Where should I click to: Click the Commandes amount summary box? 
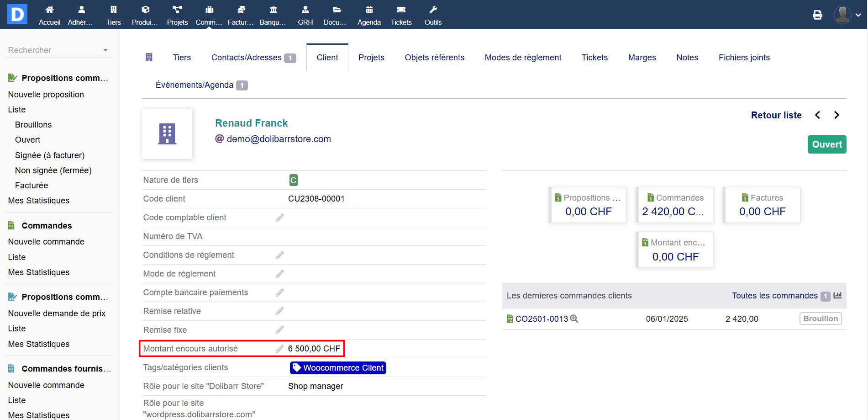click(x=674, y=205)
